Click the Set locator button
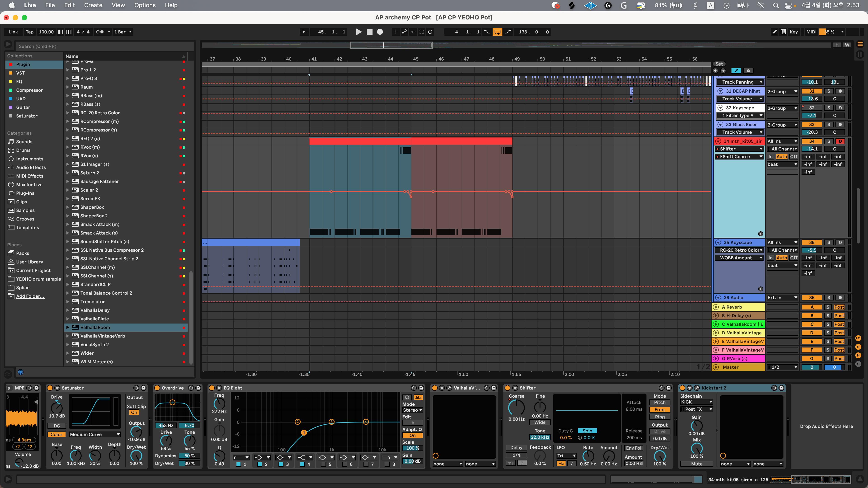868x488 pixels. click(x=719, y=64)
